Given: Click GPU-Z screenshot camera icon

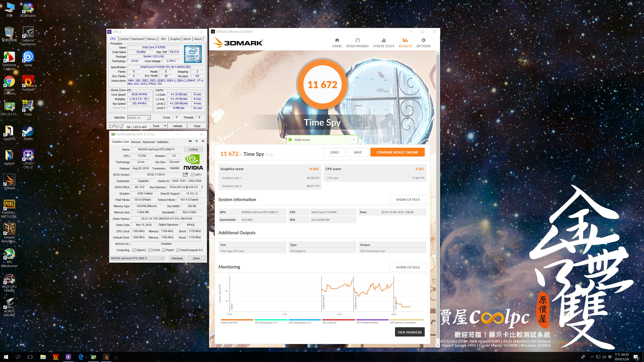Looking at the screenshot, I should 190,141.
